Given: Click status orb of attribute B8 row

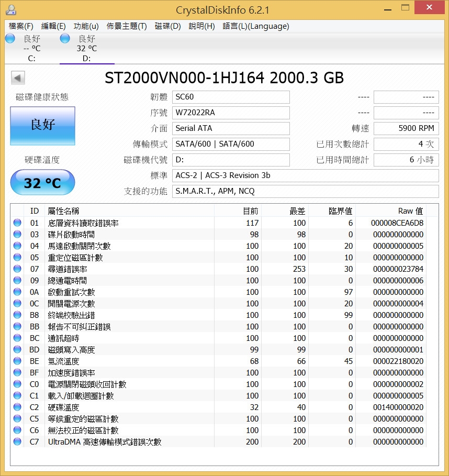Looking at the screenshot, I should [17, 315].
